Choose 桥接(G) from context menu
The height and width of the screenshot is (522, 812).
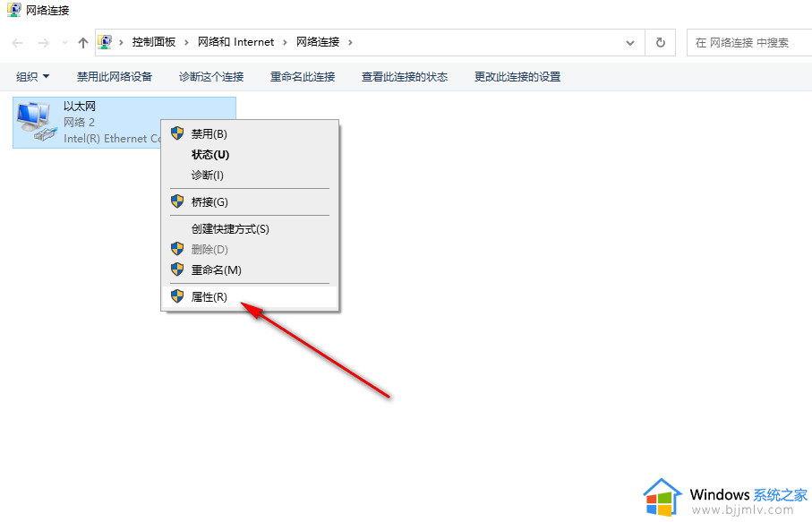(250, 202)
